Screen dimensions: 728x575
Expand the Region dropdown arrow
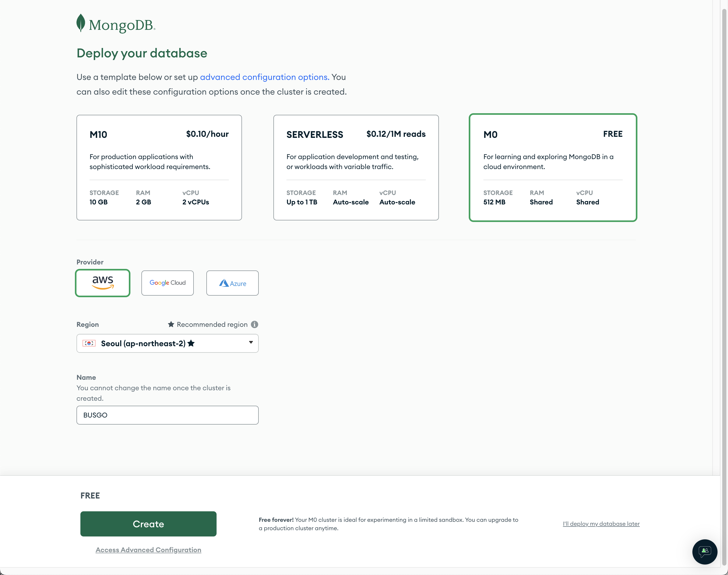pyautogui.click(x=251, y=342)
